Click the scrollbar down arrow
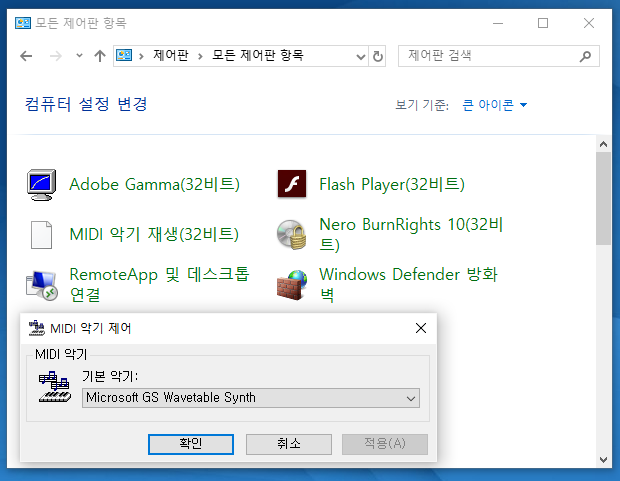The width and height of the screenshot is (620, 481). click(603, 460)
